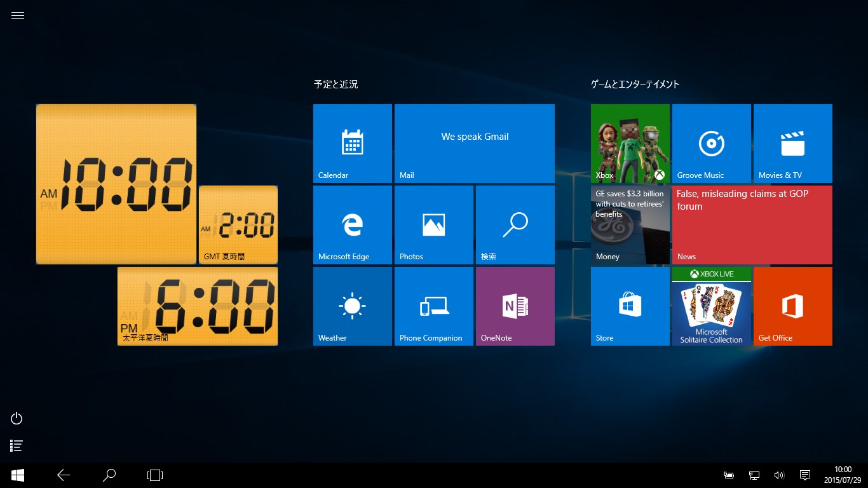868x488 pixels.
Task: Open Microsoft Solitaire Collection
Action: coord(711,306)
